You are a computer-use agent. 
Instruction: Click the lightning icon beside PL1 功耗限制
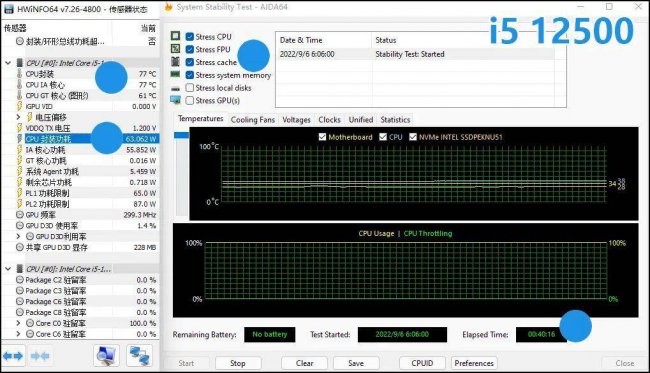click(19, 193)
